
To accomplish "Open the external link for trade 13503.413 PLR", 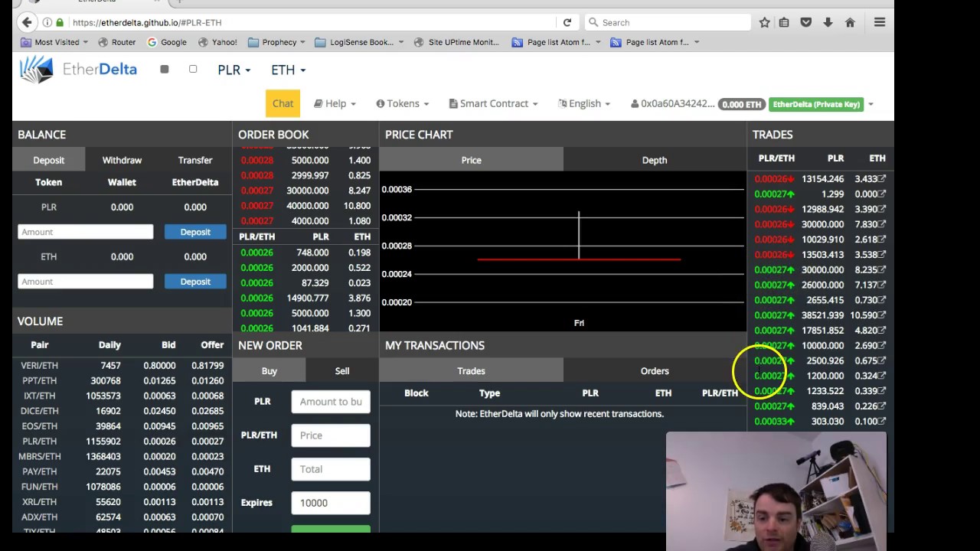I will pyautogui.click(x=882, y=254).
